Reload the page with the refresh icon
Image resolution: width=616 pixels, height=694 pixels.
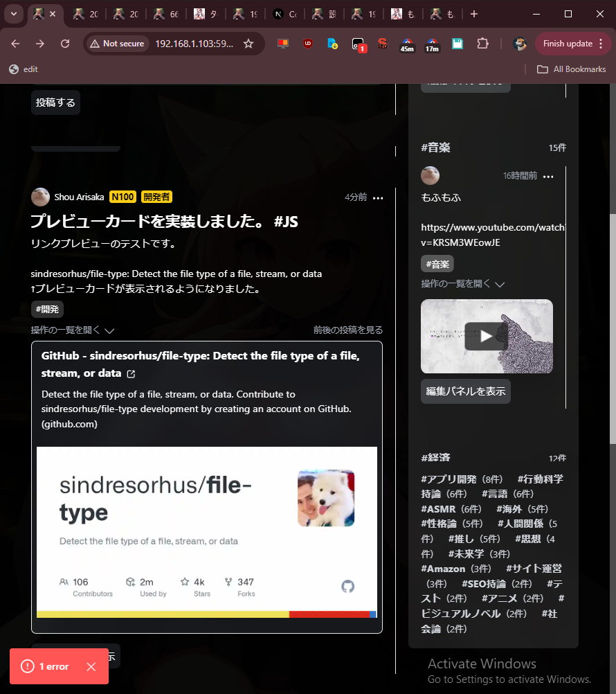65,44
